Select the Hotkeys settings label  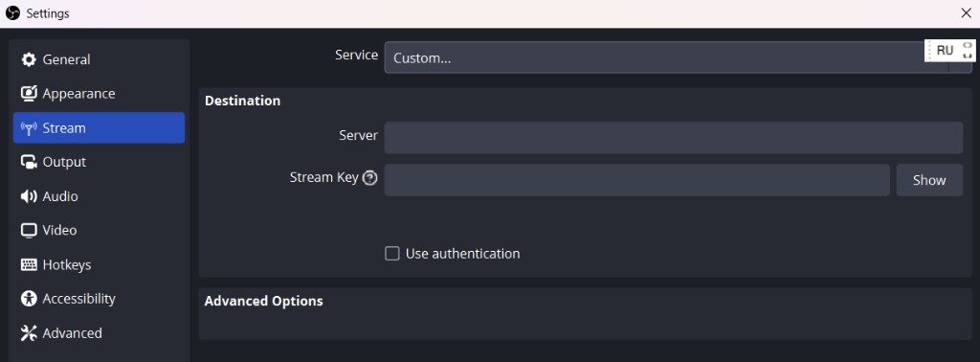click(67, 264)
